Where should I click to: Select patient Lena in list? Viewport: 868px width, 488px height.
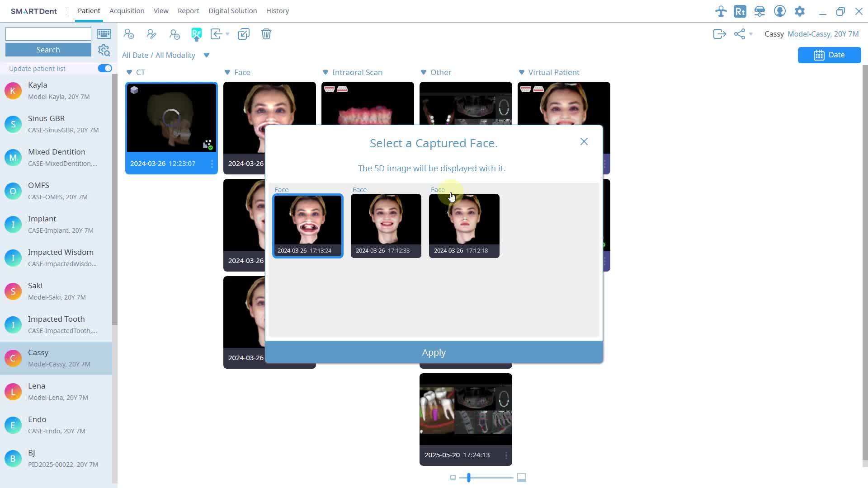(x=56, y=391)
